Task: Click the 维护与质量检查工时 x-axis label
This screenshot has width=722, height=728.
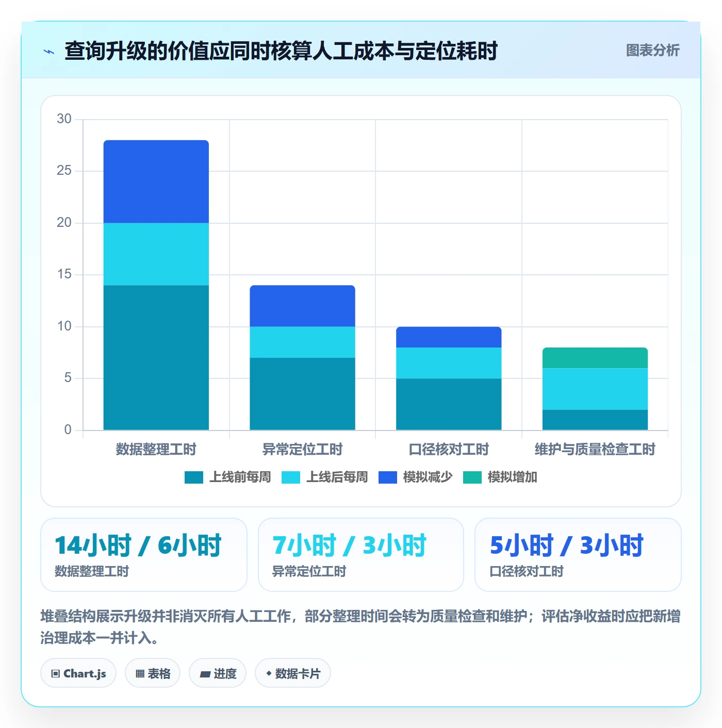Action: click(x=595, y=450)
